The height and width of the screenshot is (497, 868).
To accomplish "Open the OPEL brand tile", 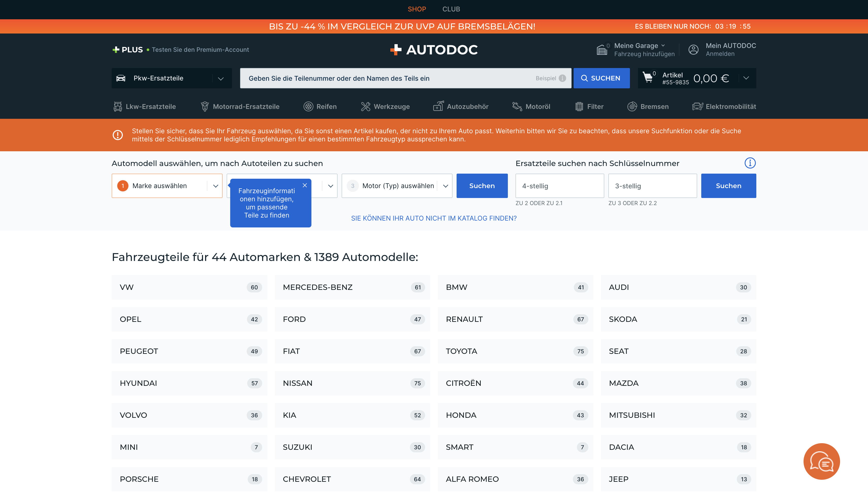I will click(189, 319).
